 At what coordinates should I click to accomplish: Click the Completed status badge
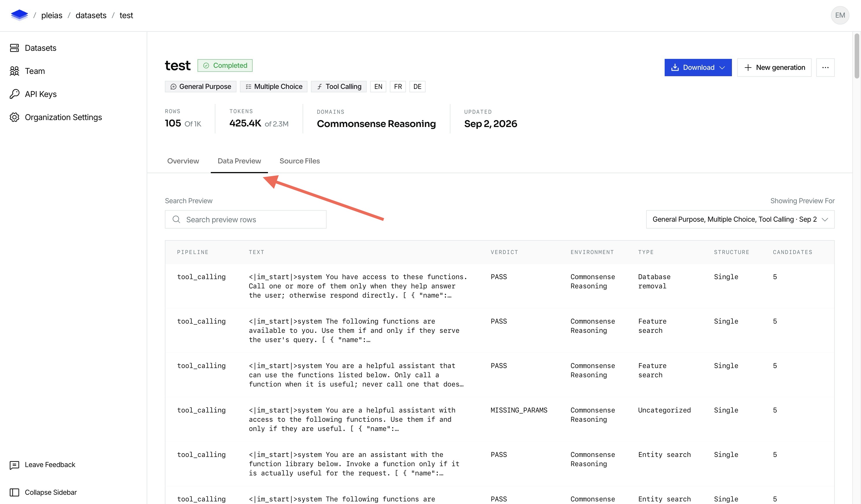coord(225,65)
